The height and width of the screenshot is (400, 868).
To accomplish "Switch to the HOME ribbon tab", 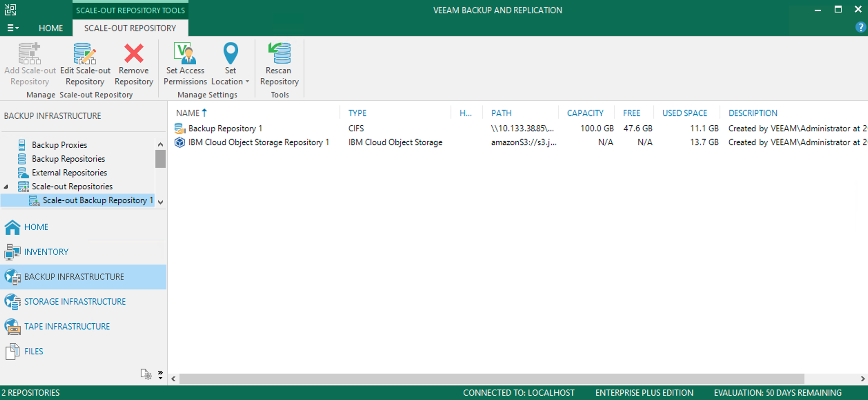I will (51, 28).
